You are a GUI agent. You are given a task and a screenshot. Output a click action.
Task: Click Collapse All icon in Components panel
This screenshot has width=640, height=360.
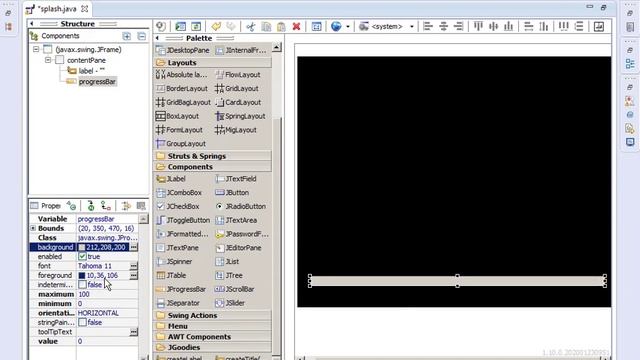click(x=142, y=36)
